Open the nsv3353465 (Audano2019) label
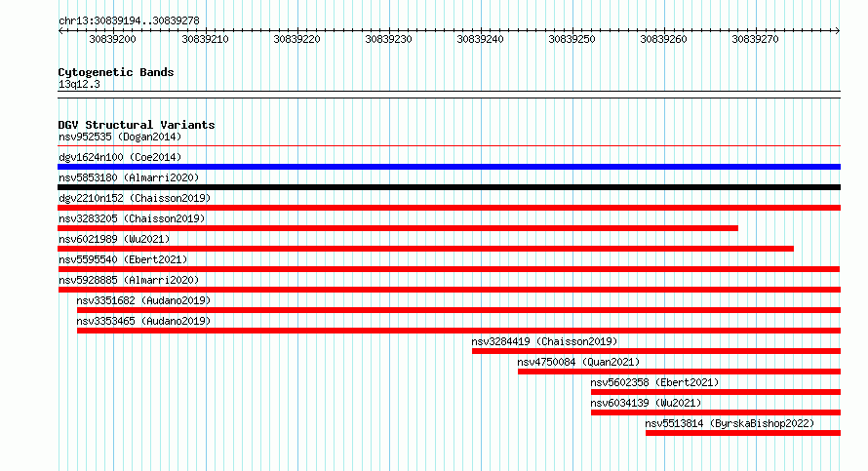This screenshot has height=471, width=868. pyautogui.click(x=144, y=321)
